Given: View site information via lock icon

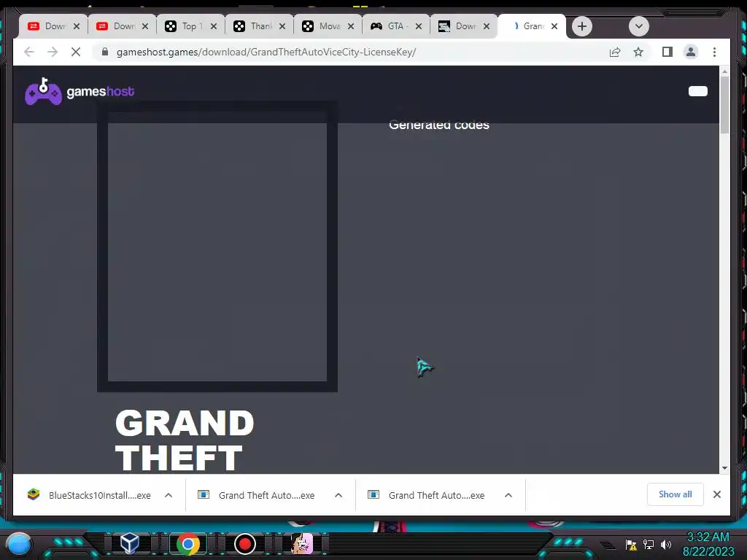Looking at the screenshot, I should click(x=105, y=52).
